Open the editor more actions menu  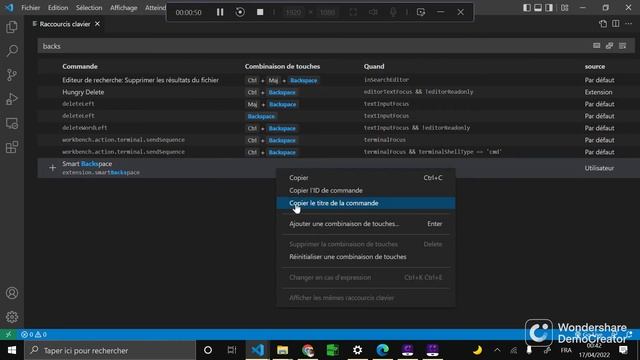pos(629,24)
